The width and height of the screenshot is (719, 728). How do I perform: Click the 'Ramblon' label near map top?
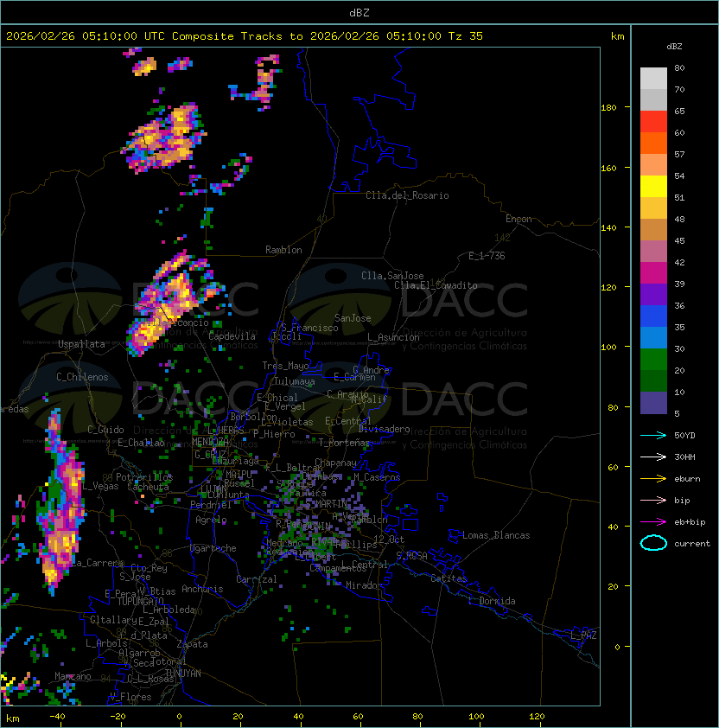tap(283, 250)
